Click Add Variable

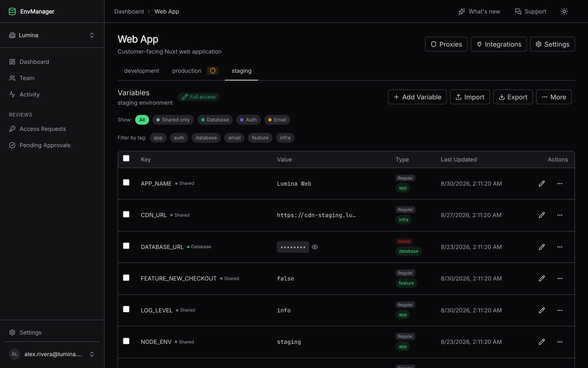[417, 97]
